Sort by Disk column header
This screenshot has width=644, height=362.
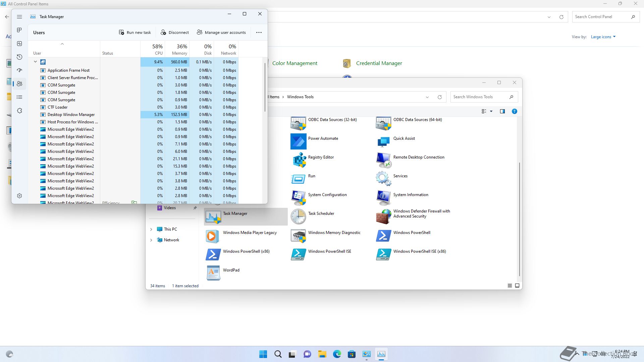pyautogui.click(x=202, y=49)
